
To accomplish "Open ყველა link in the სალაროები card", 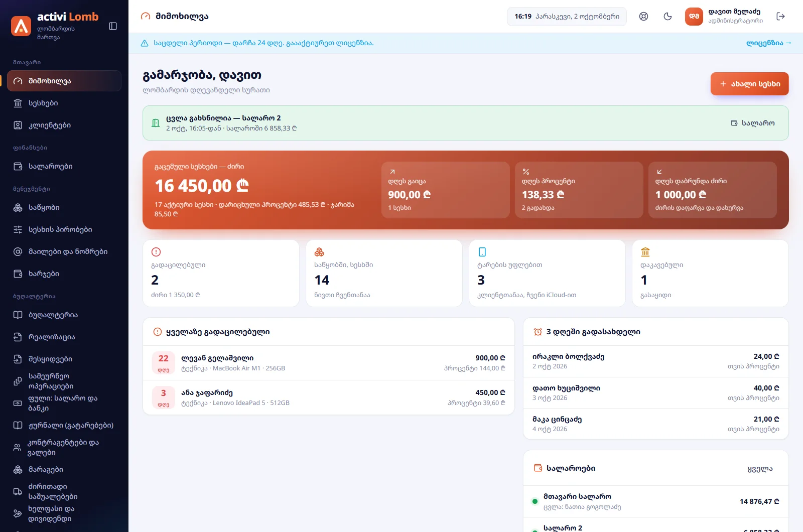I will coord(760,468).
